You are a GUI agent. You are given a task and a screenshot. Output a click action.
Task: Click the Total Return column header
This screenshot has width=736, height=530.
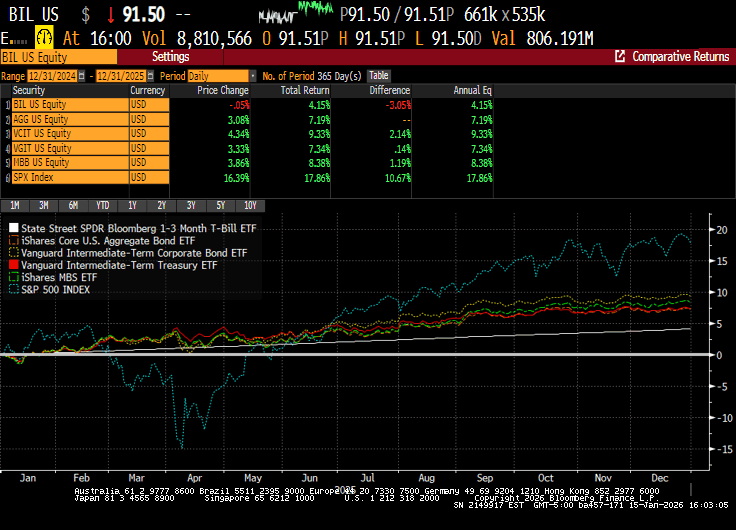pyautogui.click(x=305, y=91)
